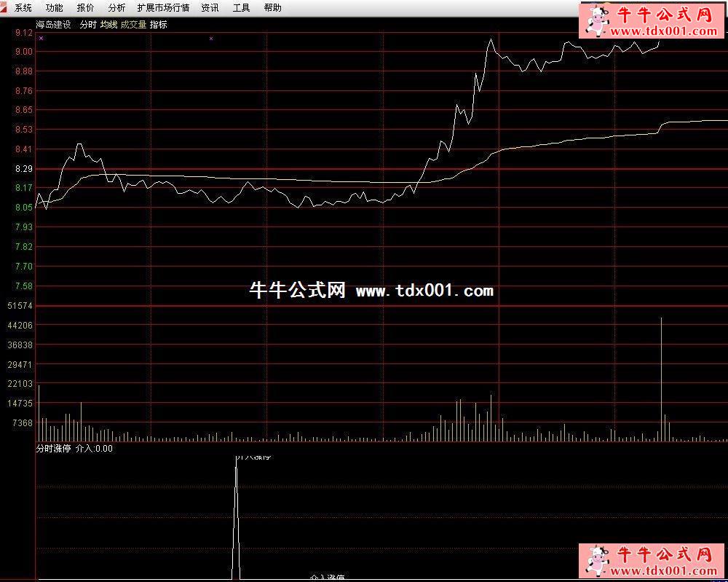
Task: Open the 帮助 menu
Action: 272,8
